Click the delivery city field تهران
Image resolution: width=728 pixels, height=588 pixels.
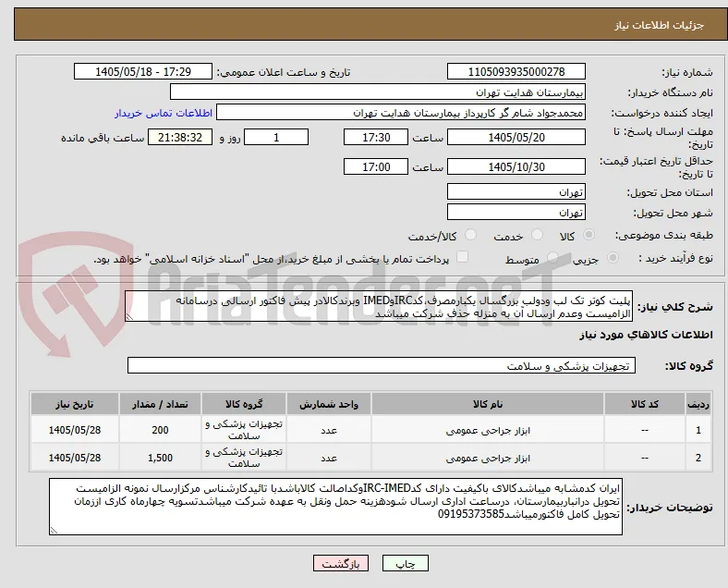click(x=516, y=213)
